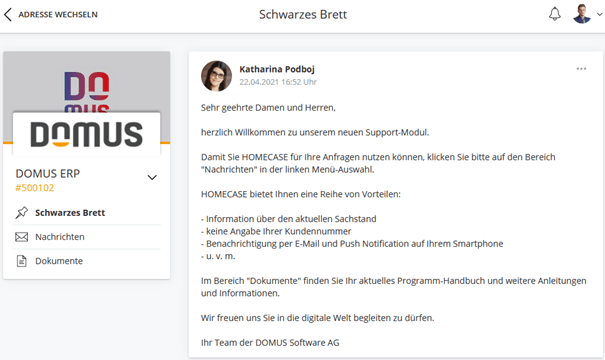Click the pin icon beside Schwarzes Brett
The image size is (605, 360).
point(22,213)
